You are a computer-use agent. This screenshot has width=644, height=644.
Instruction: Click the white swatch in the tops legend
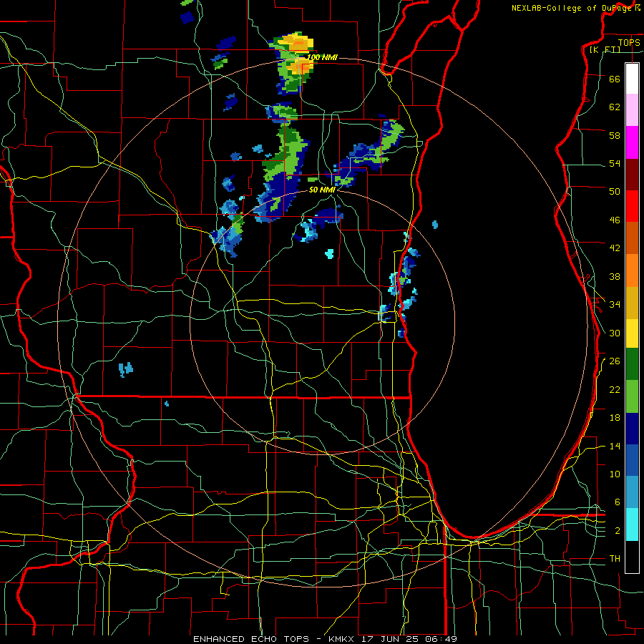pos(632,79)
